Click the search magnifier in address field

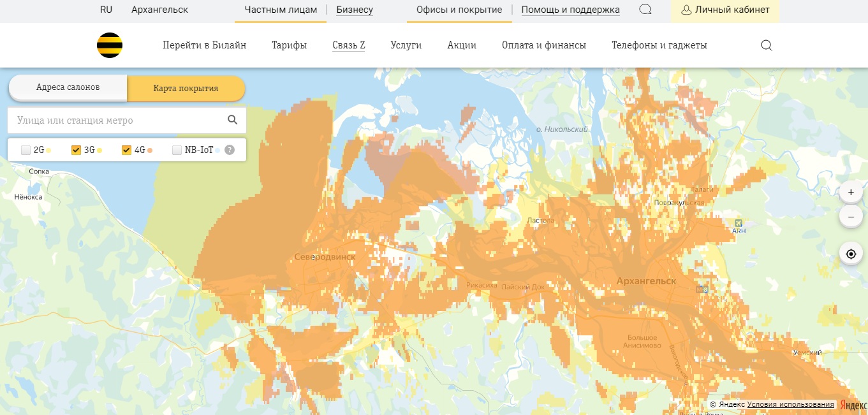[x=233, y=120]
